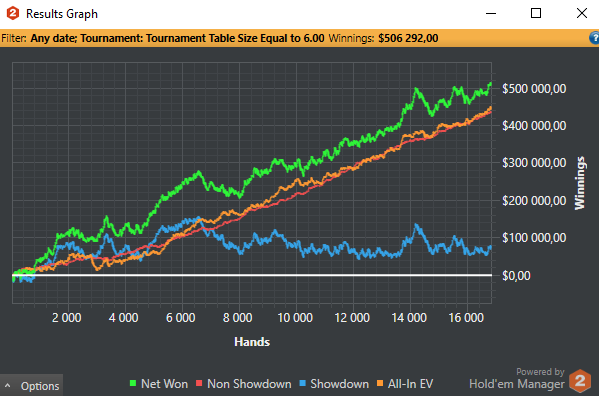The width and height of the screenshot is (599, 396).
Task: Click the $200 000,00 axis label
Action: pos(534,200)
